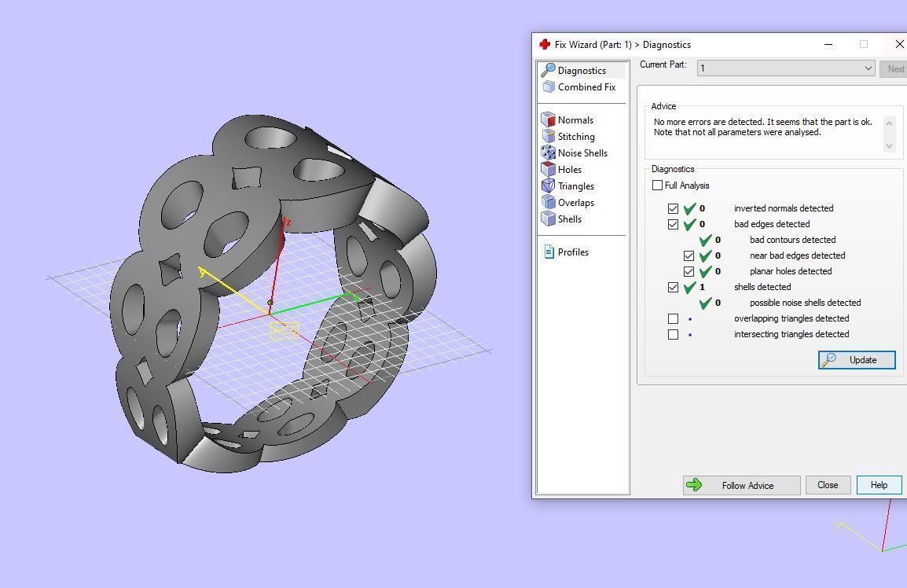
Task: Click the Noise Shells icon
Action: pos(548,153)
